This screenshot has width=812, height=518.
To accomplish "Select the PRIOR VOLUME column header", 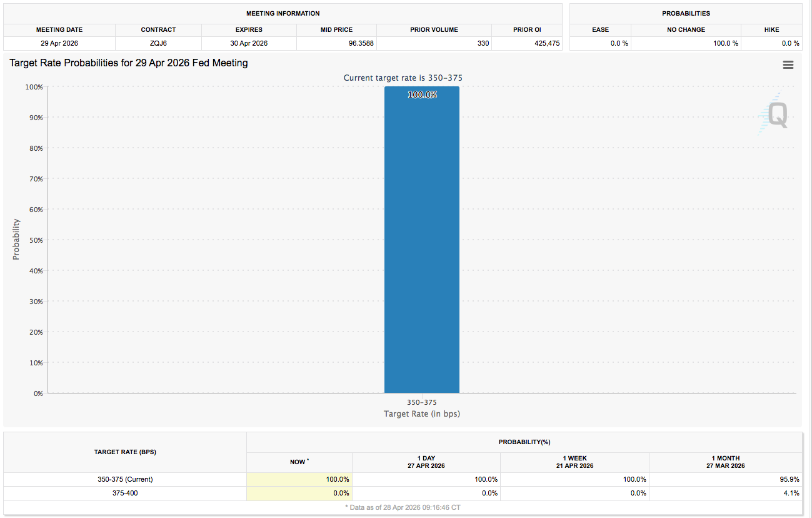I will [434, 30].
